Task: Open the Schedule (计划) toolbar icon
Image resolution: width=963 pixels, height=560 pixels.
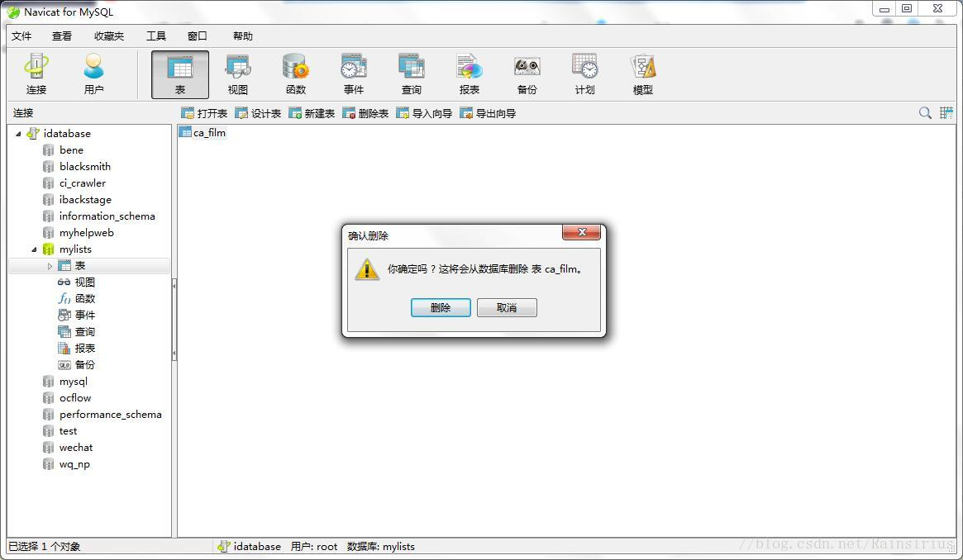Action: coord(584,74)
